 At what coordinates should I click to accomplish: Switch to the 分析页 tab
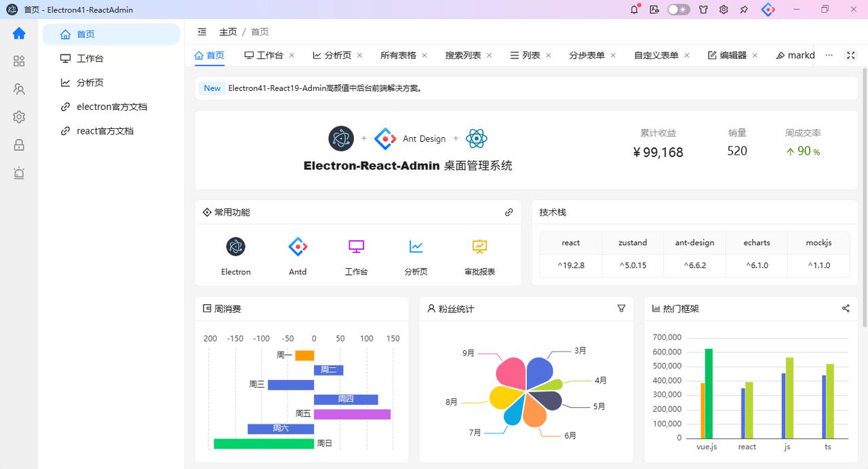pyautogui.click(x=332, y=56)
